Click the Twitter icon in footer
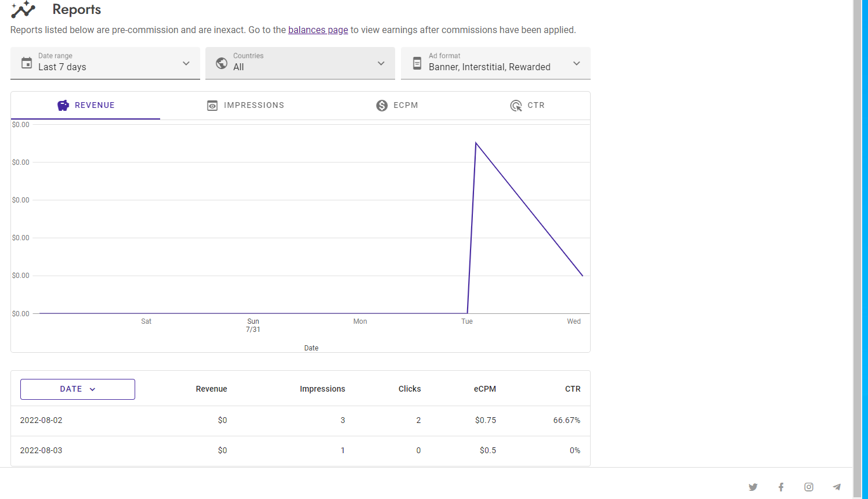The image size is (868, 499). tap(753, 487)
